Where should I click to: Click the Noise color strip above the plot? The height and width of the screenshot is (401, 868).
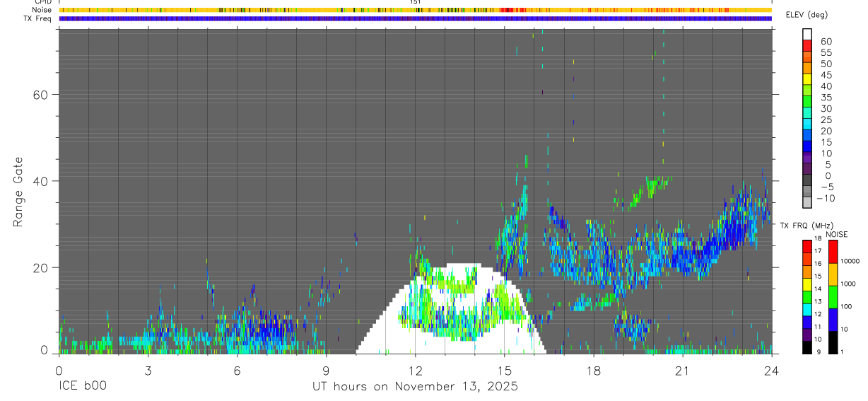(x=415, y=10)
